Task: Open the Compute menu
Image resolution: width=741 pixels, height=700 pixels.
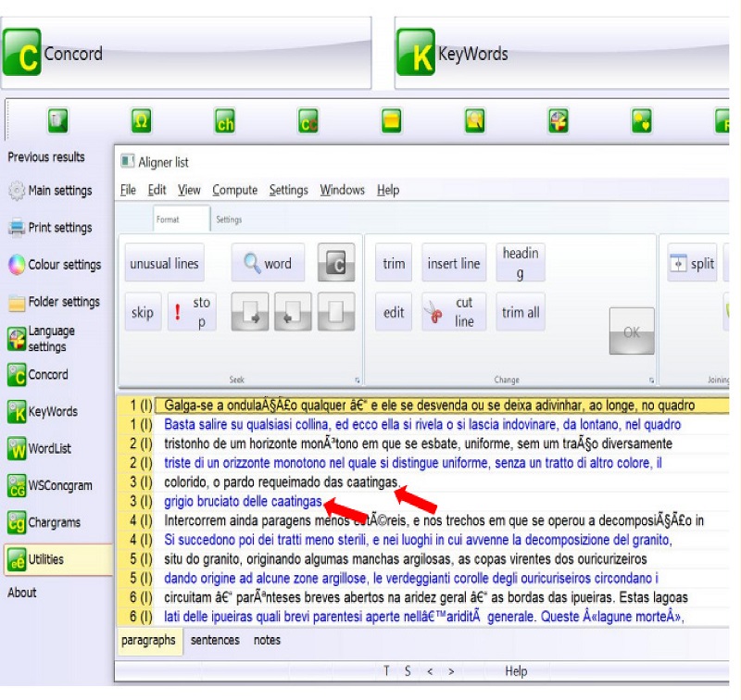Action: pyautogui.click(x=234, y=190)
